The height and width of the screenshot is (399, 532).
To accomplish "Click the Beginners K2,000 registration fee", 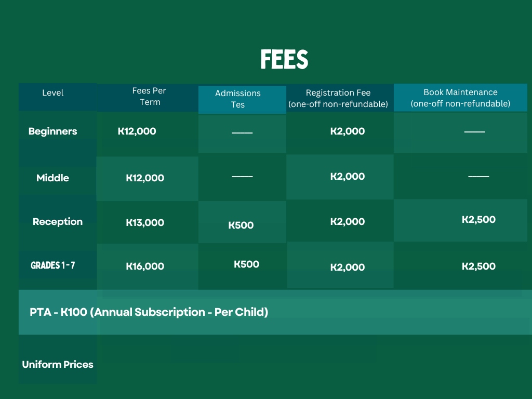I will tap(348, 131).
